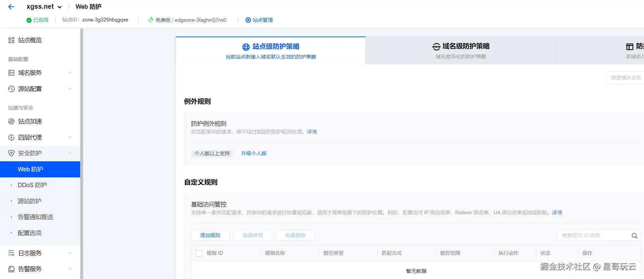Click 批量删除 button
This screenshot has height=279, width=644.
[296, 235]
